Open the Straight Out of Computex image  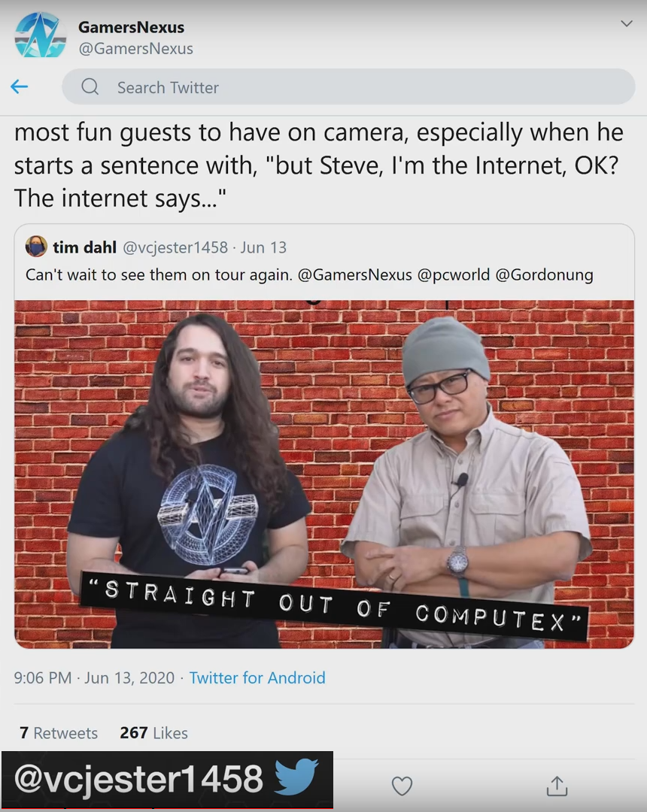[x=324, y=474]
